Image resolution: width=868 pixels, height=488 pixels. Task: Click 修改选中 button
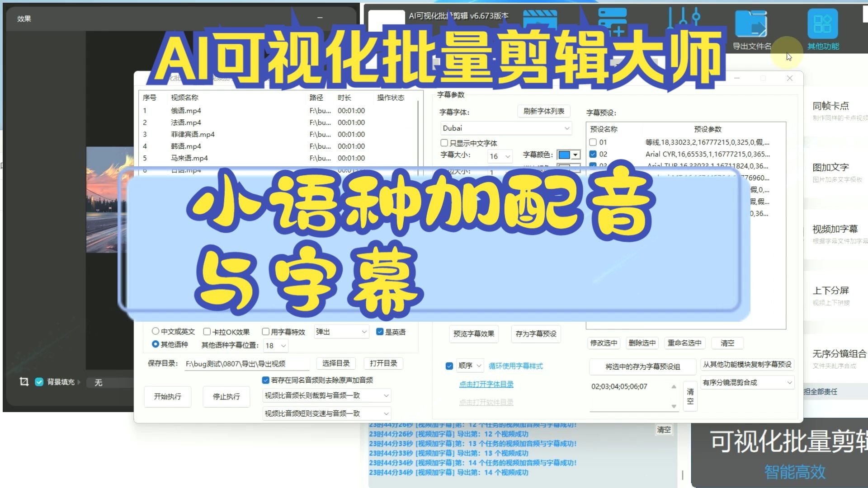coord(604,343)
